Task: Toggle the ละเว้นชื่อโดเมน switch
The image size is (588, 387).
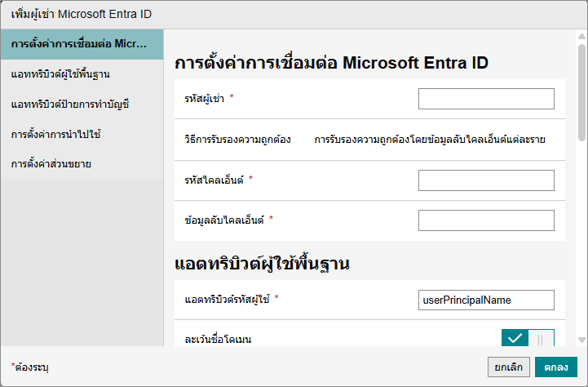Action: tap(528, 338)
